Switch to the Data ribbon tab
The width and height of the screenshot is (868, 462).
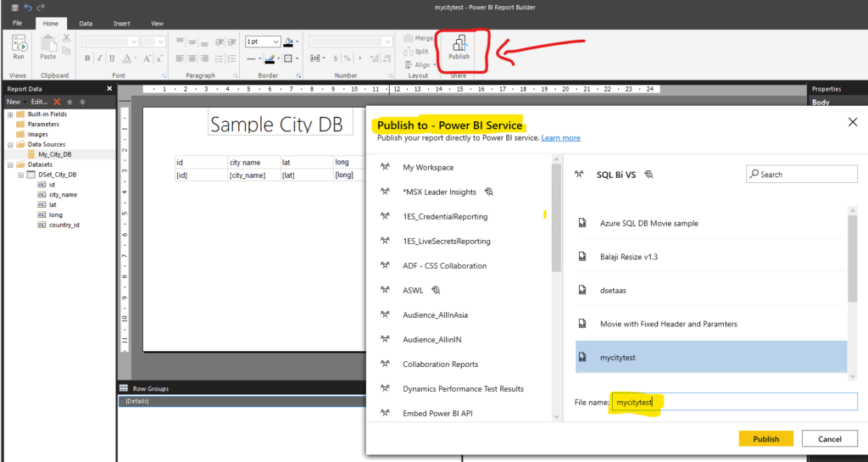pyautogui.click(x=86, y=23)
